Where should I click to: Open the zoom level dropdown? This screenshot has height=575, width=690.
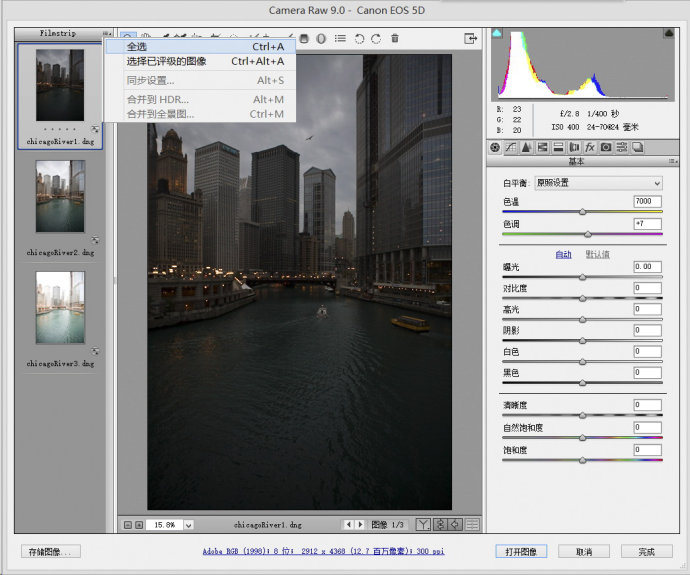188,524
